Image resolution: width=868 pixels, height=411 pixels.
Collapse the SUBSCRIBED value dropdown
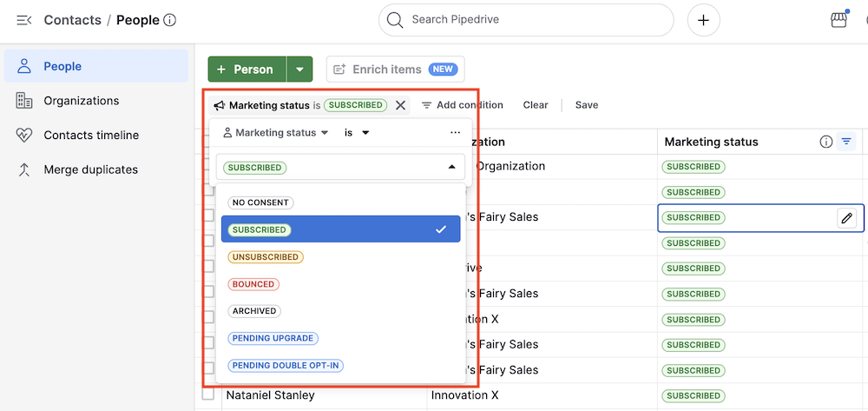coord(450,167)
